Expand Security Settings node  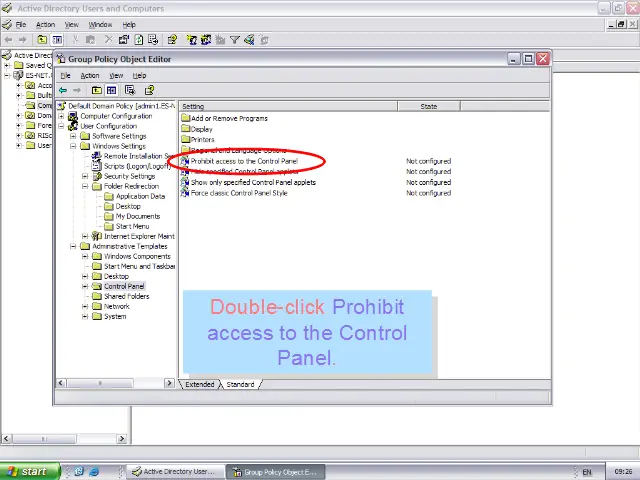pos(85,176)
